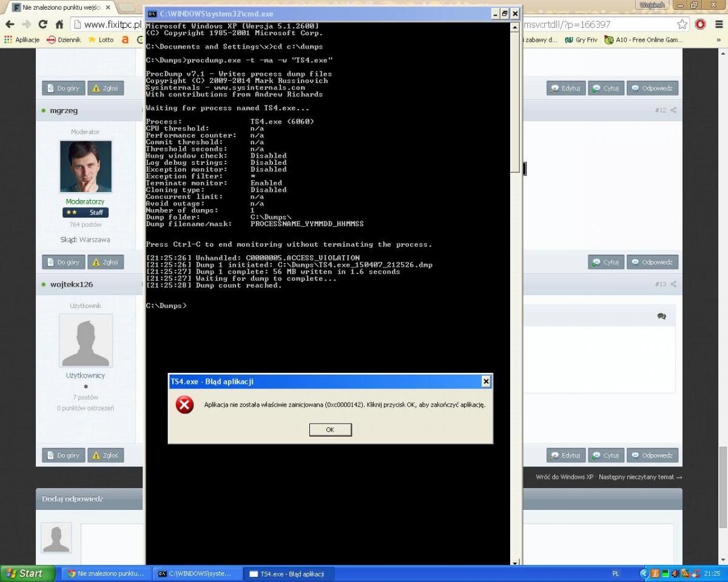The image size is (728, 582).
Task: Click 'Edytuj' button at top of the page
Action: click(x=565, y=88)
